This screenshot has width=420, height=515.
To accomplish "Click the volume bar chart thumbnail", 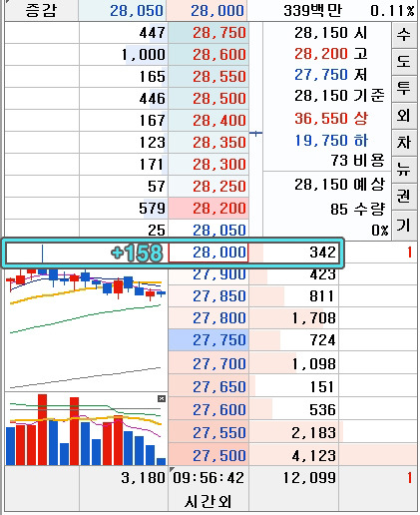I will [87, 429].
